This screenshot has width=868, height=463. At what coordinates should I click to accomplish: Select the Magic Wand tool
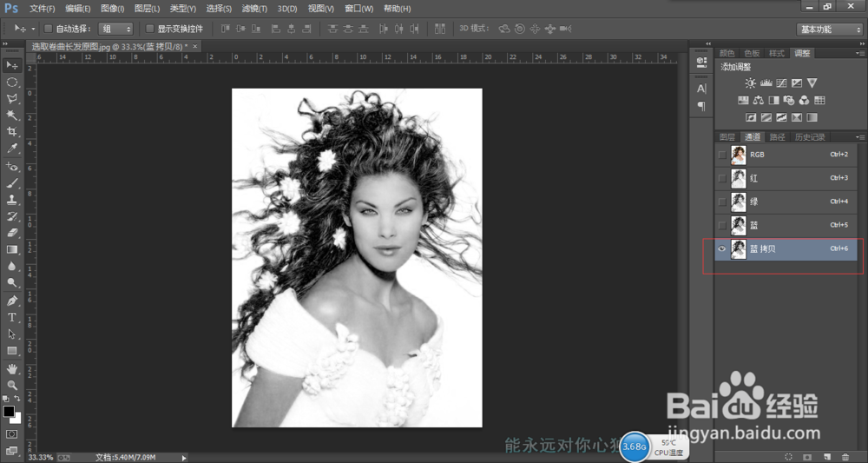click(x=12, y=116)
